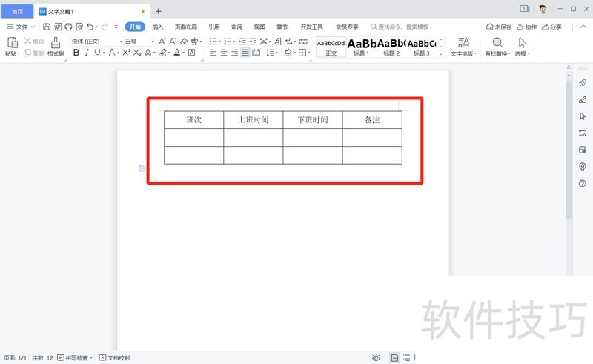Open the Review (审阅) tab
The width and height of the screenshot is (593, 364).
click(236, 27)
